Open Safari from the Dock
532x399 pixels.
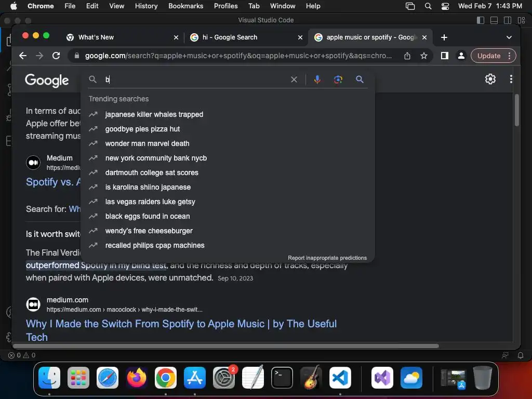(x=108, y=378)
